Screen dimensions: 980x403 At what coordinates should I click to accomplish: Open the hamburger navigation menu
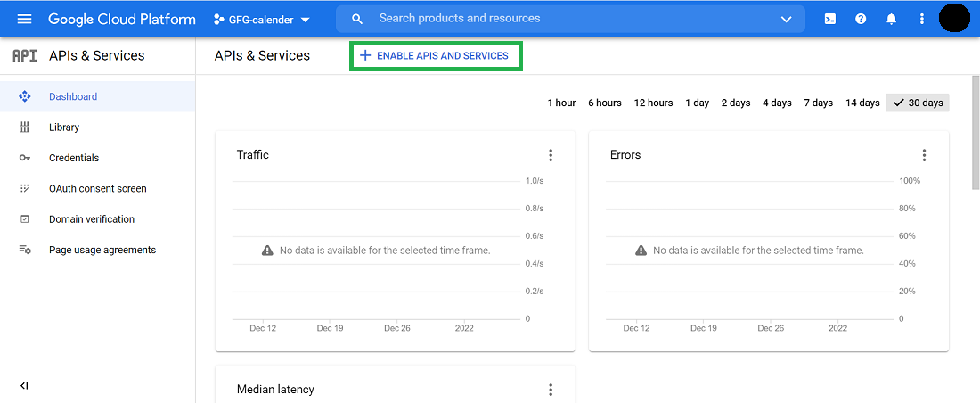pyautogui.click(x=24, y=19)
